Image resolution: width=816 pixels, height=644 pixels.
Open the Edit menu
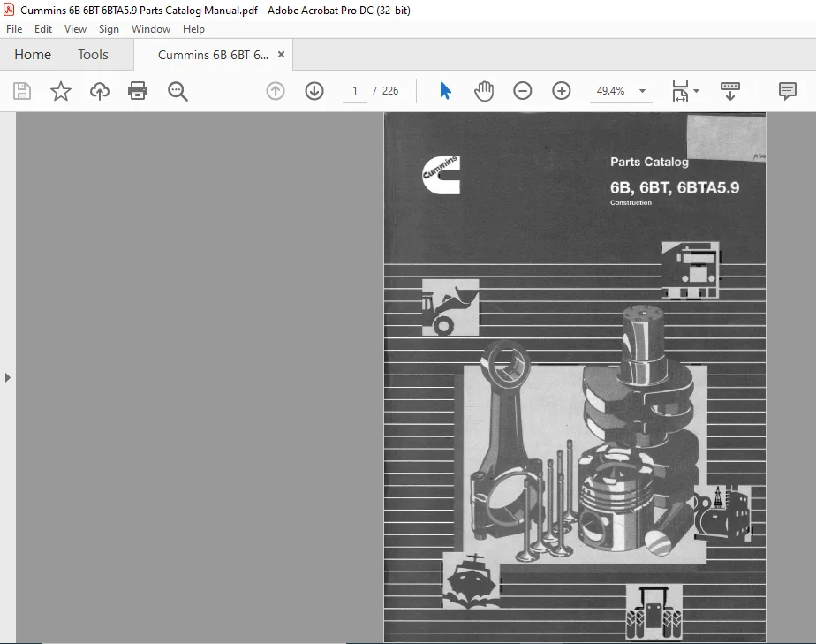click(x=43, y=29)
